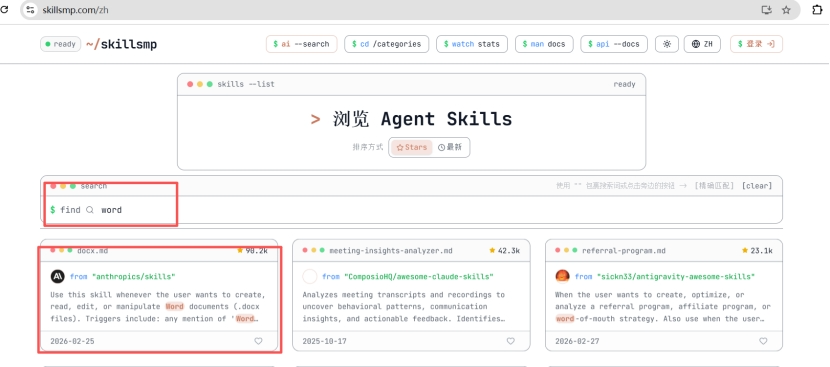Open the docx.md skill card title

click(x=92, y=250)
